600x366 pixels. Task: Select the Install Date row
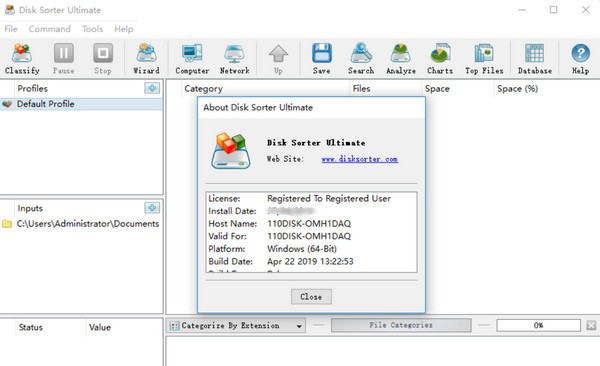311,211
